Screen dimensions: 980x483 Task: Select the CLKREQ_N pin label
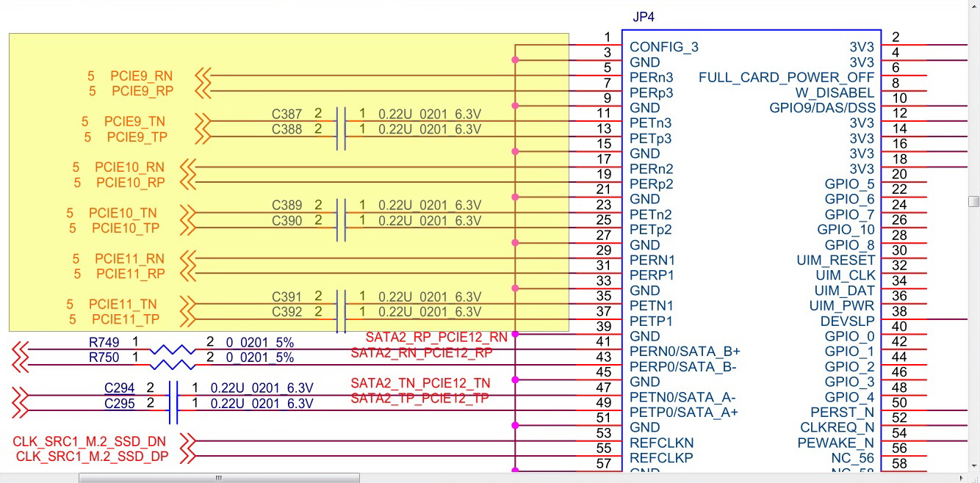(838, 427)
